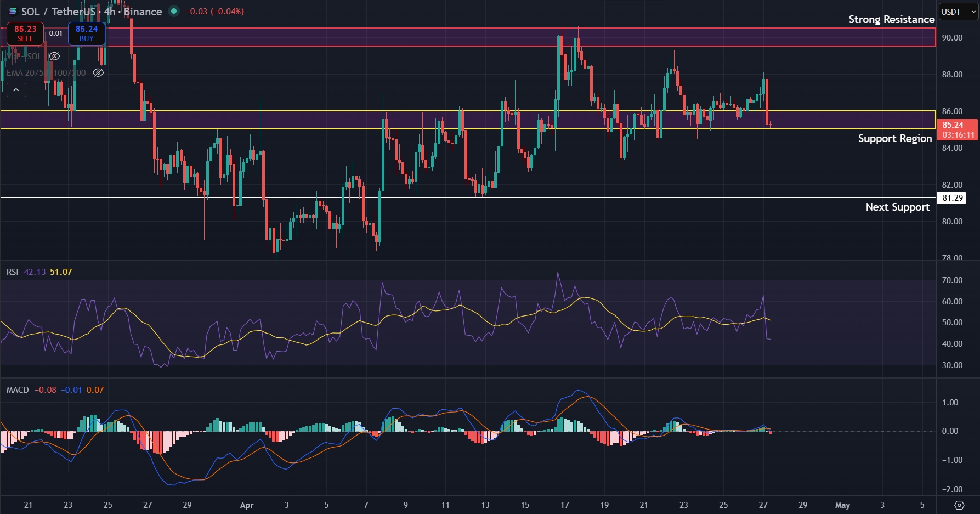Click the 0.01 spread value between SELL and BUY
This screenshot has height=514, width=980.
pos(56,33)
